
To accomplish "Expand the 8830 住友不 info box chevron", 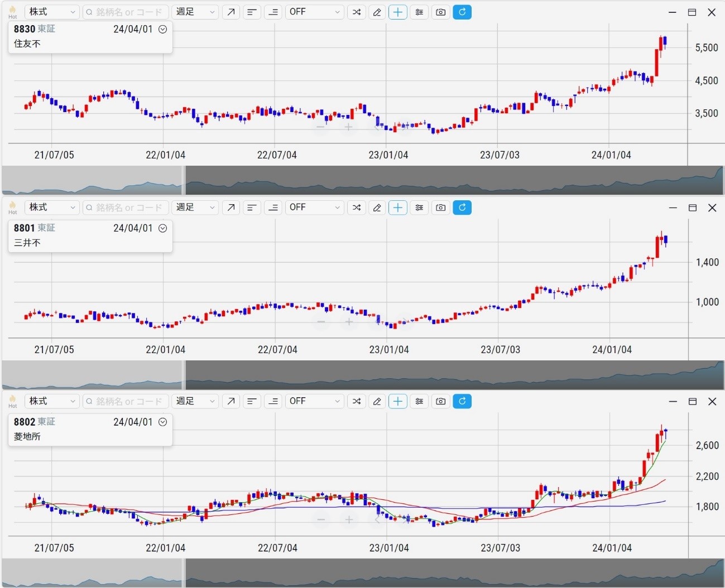I will tap(163, 30).
